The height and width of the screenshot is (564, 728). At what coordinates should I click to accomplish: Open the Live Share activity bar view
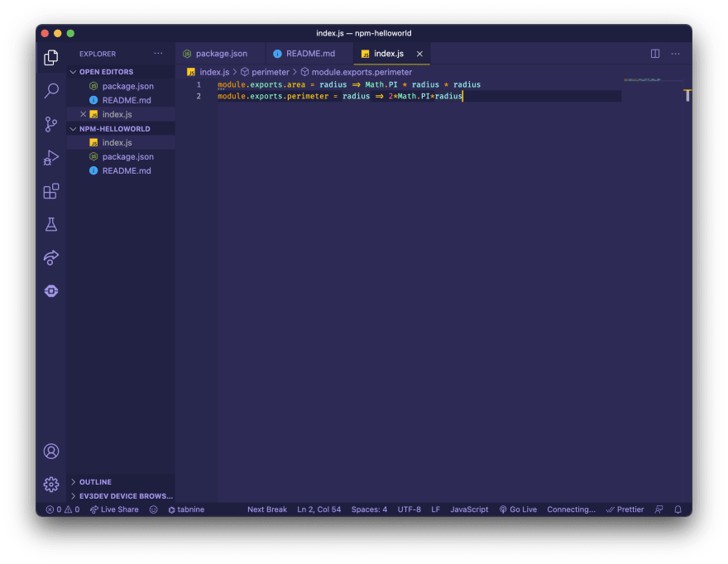[51, 258]
